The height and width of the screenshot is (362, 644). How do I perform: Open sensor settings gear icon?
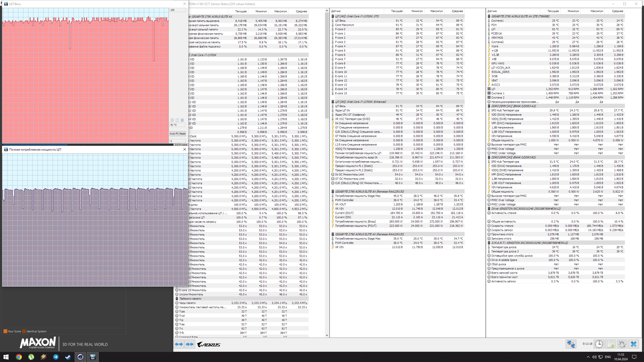(x=622, y=344)
